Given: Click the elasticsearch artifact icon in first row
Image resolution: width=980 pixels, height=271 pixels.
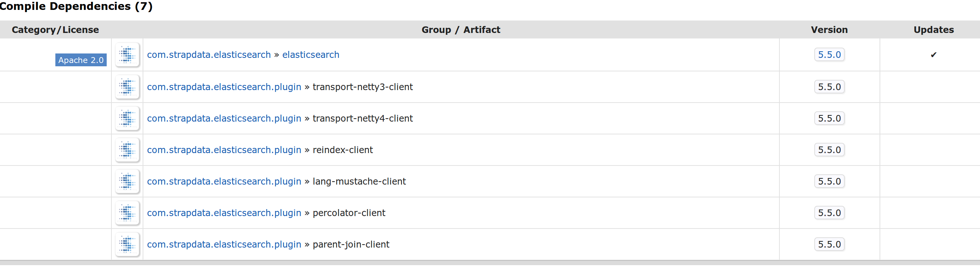Looking at the screenshot, I should click(x=128, y=55).
